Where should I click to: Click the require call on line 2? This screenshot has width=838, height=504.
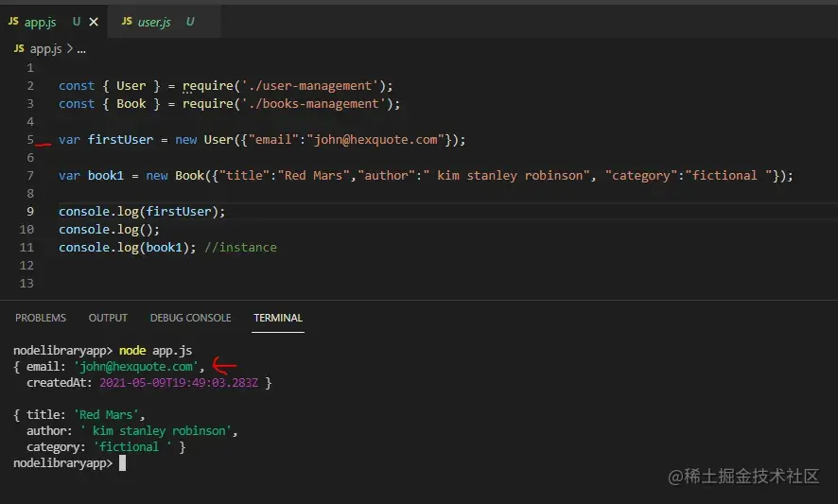[x=208, y=86]
